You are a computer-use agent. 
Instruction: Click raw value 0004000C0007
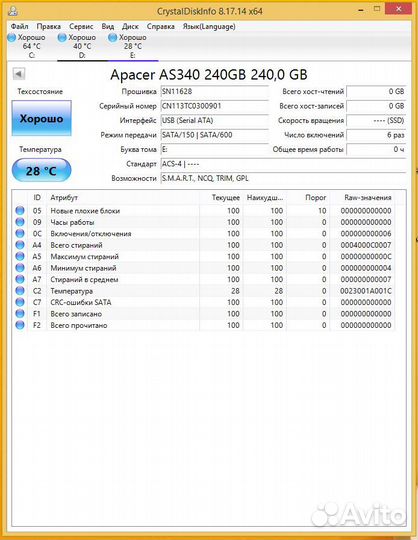tap(366, 245)
